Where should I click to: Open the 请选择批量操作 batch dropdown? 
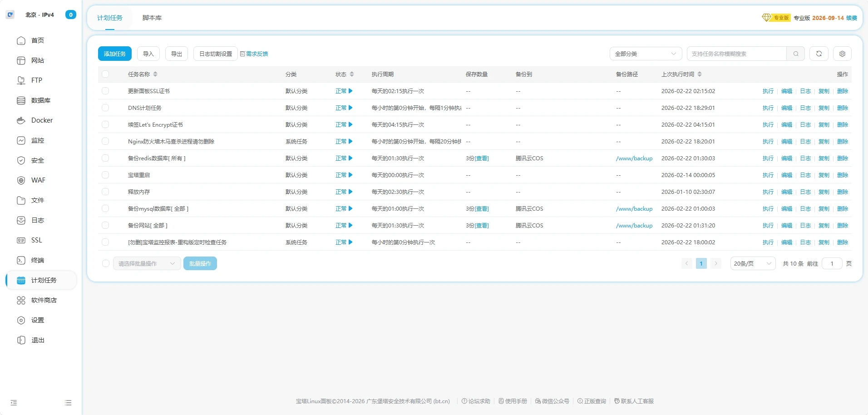coord(146,263)
